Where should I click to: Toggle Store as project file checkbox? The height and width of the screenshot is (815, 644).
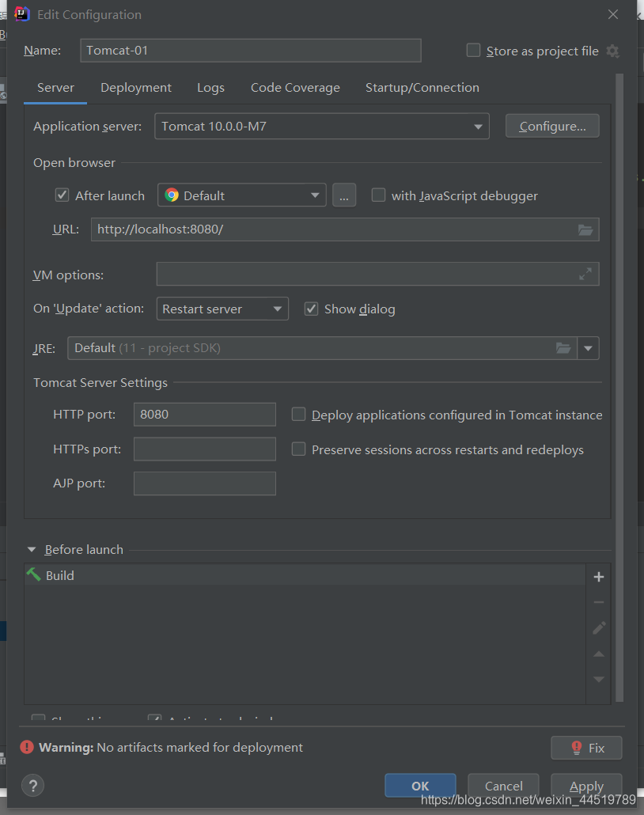(x=473, y=51)
